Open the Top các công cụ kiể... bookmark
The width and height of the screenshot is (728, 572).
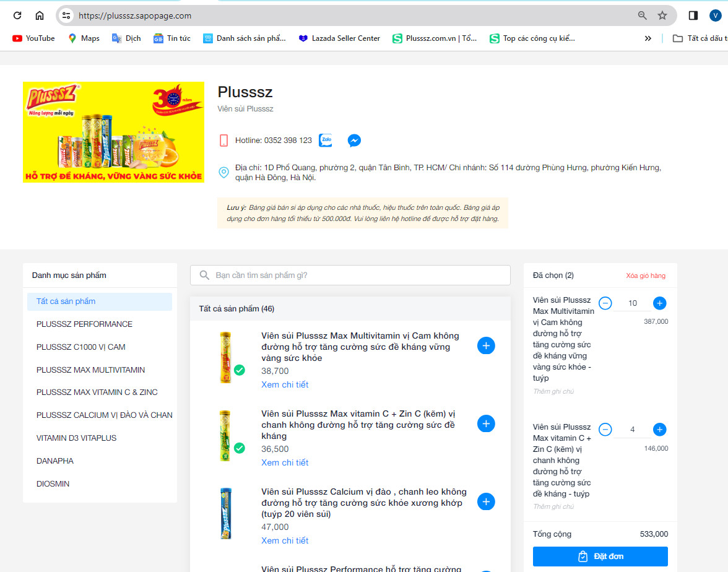[532, 38]
